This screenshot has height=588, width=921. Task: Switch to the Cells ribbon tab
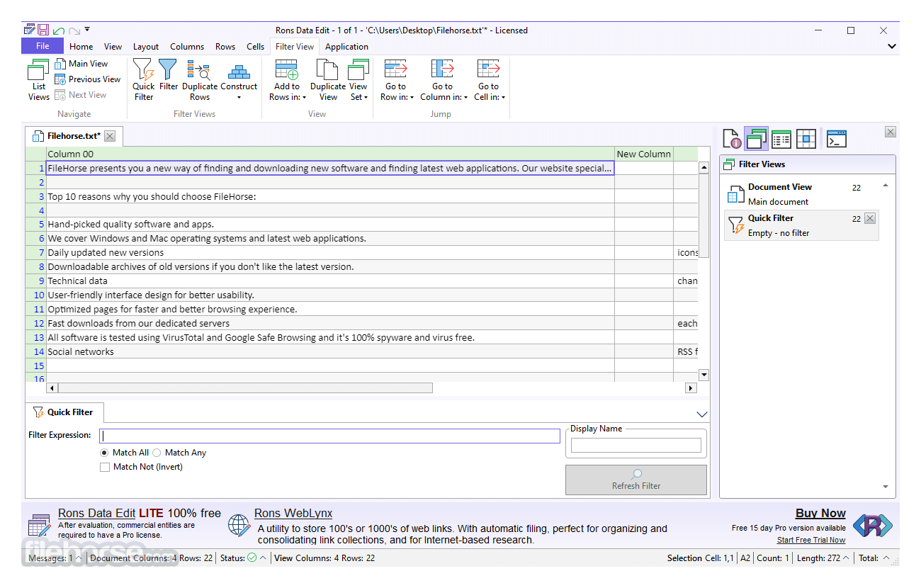pos(256,47)
